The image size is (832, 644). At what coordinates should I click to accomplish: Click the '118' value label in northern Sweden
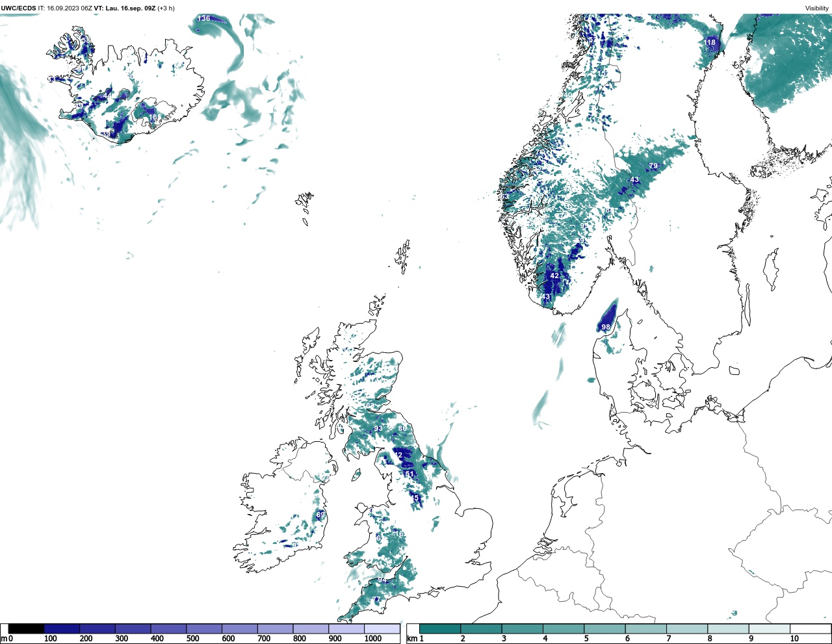(710, 42)
